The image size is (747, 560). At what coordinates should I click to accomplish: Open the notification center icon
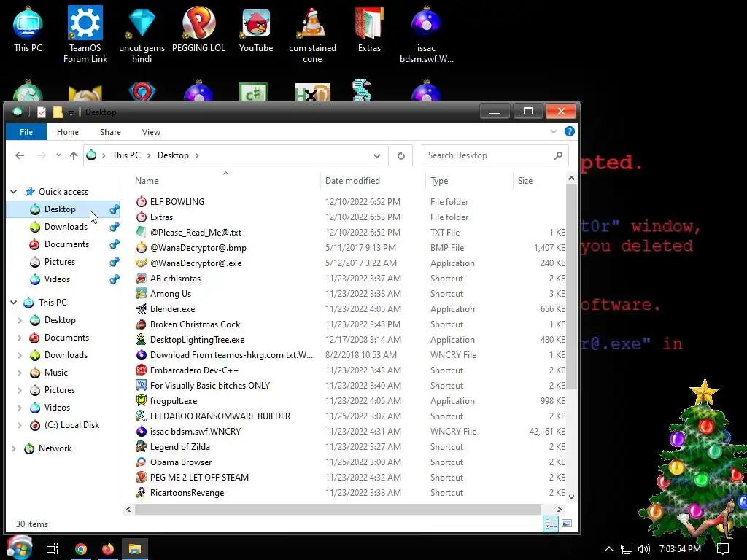click(723, 549)
